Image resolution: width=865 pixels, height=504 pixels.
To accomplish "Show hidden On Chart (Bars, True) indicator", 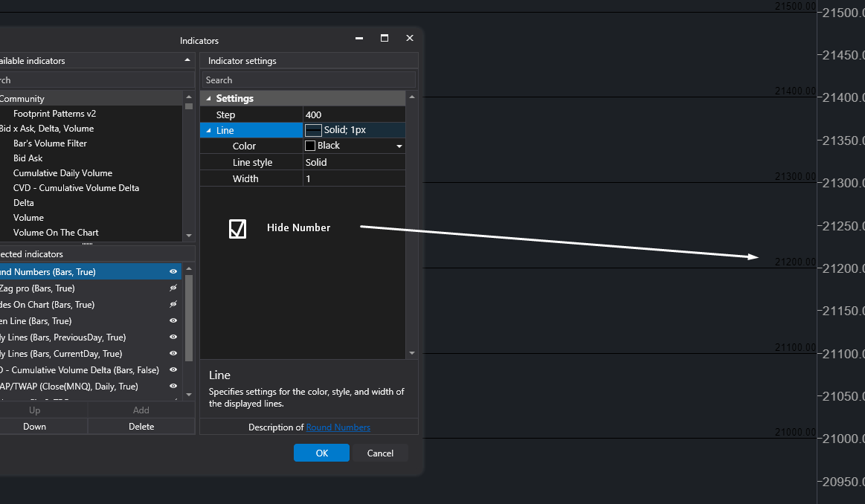I will pyautogui.click(x=173, y=304).
